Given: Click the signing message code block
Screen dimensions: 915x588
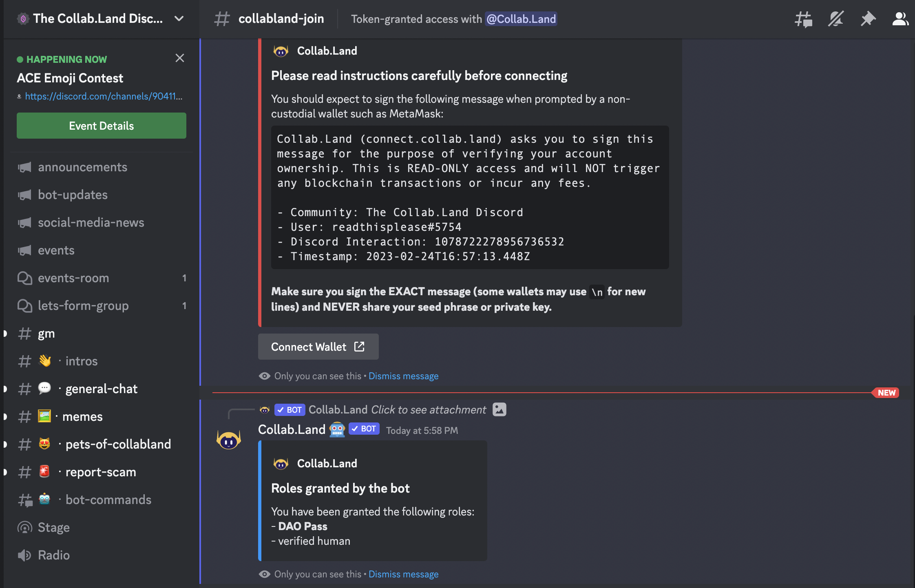Looking at the screenshot, I should tap(470, 197).
